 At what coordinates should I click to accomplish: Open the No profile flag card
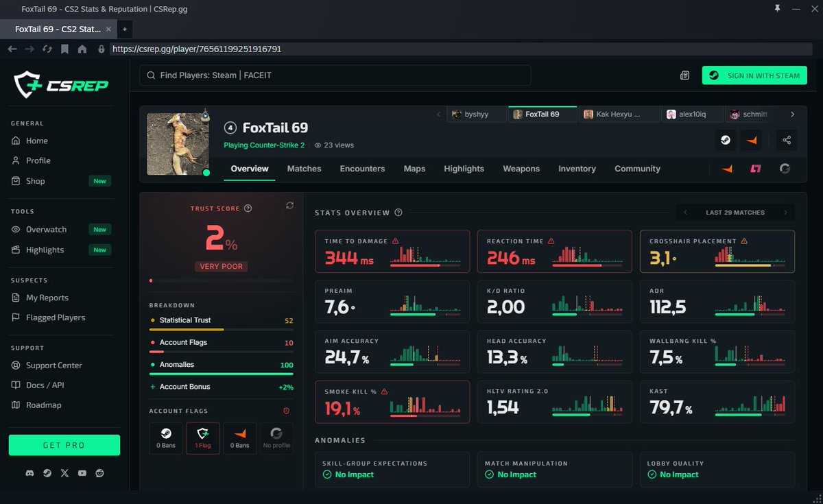276,439
